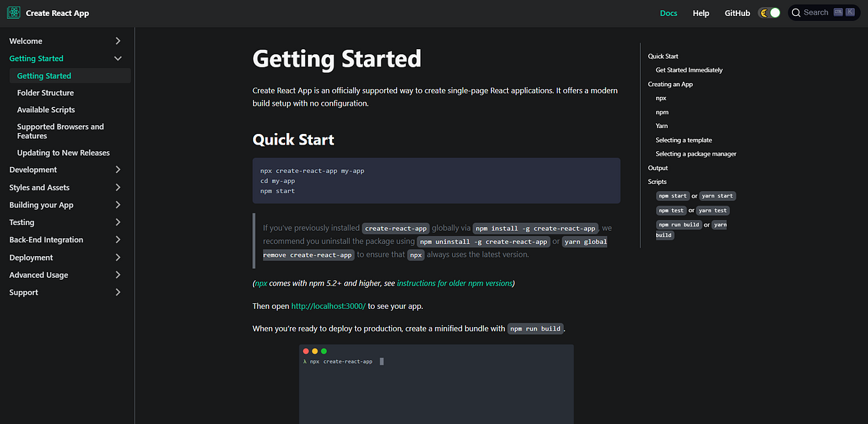868x424 pixels.
Task: Jump to Get Started Immediately via table of contents
Action: [689, 69]
